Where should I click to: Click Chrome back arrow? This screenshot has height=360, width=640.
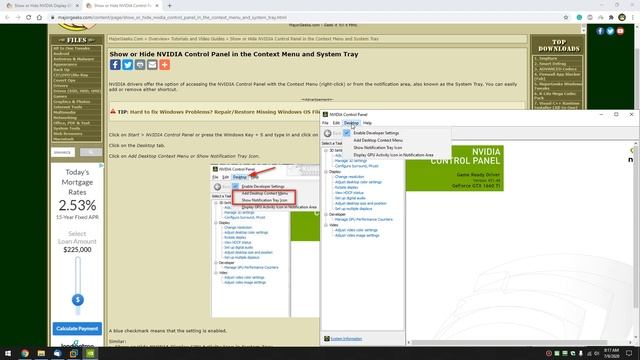pyautogui.click(x=7, y=18)
